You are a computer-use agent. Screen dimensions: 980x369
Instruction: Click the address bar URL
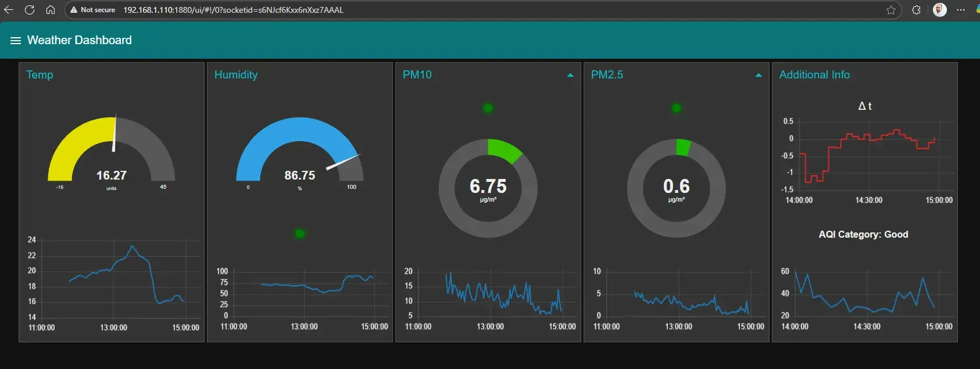click(233, 10)
